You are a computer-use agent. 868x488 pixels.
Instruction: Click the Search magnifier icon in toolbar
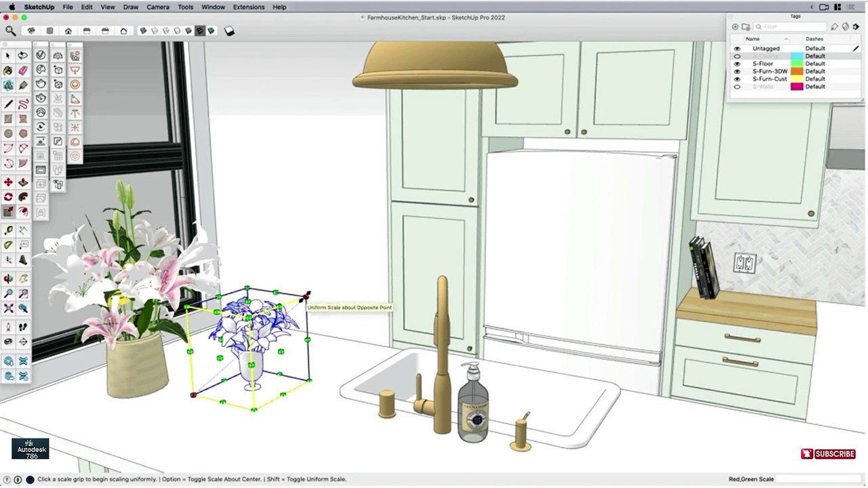10,30
